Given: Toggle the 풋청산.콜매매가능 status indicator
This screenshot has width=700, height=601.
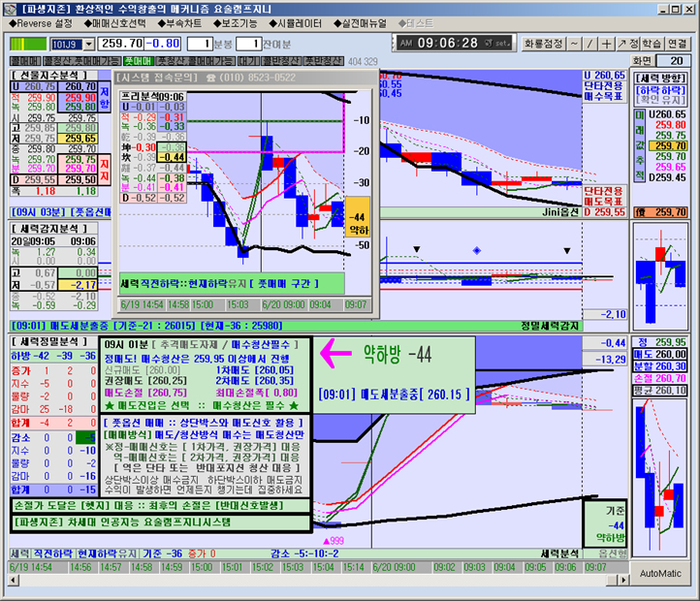Looking at the screenshot, I should pos(195,61).
